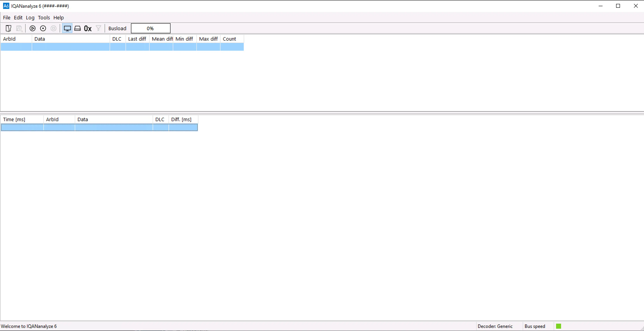Open the File menu
The height and width of the screenshot is (331, 644).
(x=7, y=17)
